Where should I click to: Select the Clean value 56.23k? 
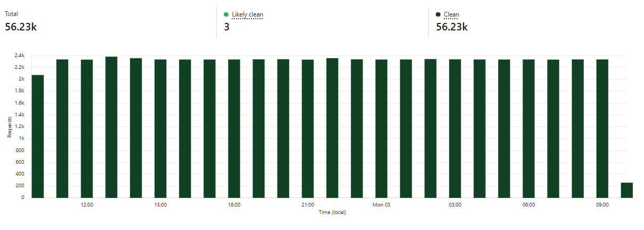click(x=452, y=27)
